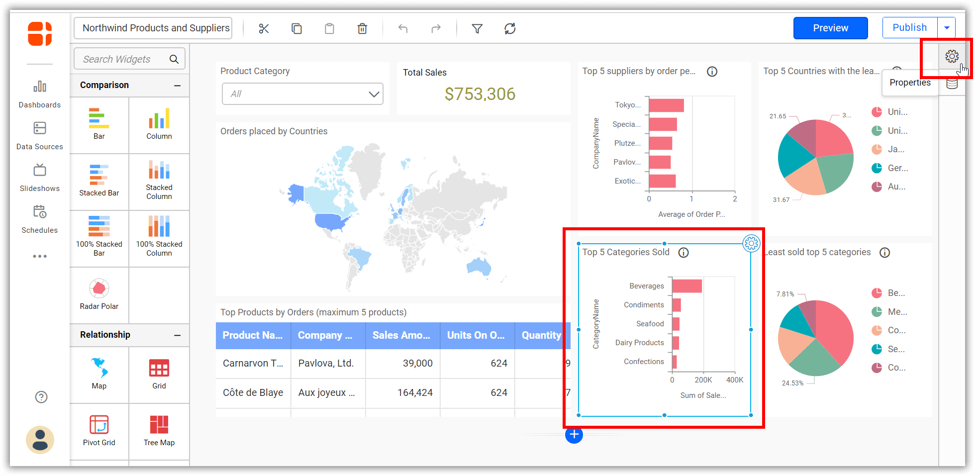Select the Radar Polar widget

pos(99,294)
